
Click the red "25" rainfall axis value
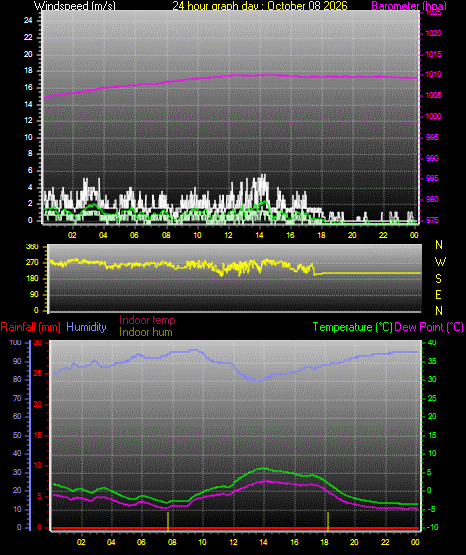(38, 373)
